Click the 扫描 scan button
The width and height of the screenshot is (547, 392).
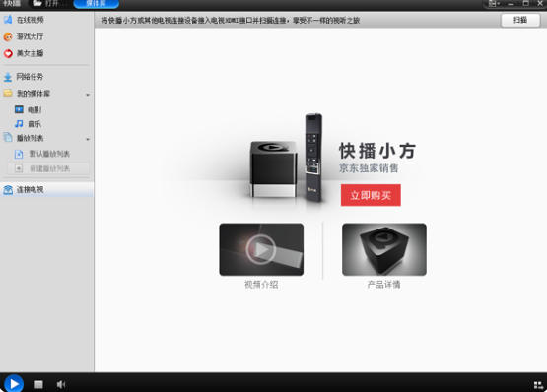520,20
